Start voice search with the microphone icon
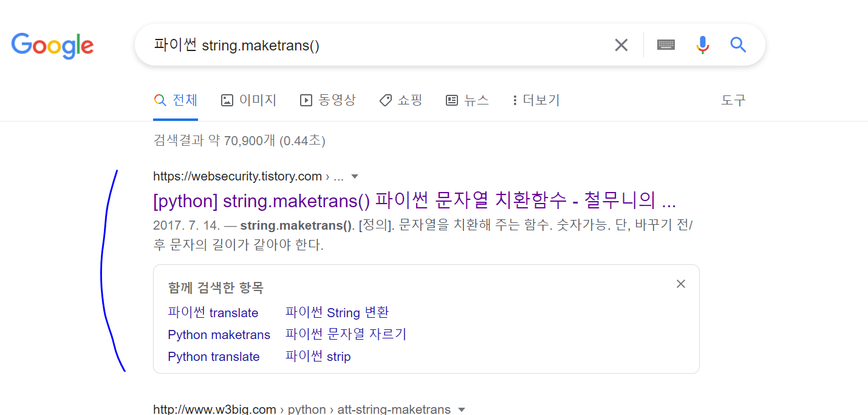The image size is (868, 415). [703, 45]
